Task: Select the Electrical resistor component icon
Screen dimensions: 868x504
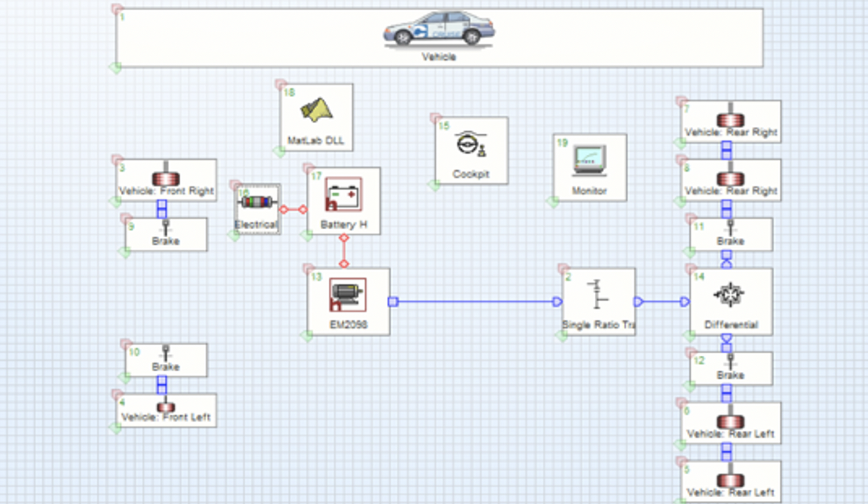Action: [257, 202]
